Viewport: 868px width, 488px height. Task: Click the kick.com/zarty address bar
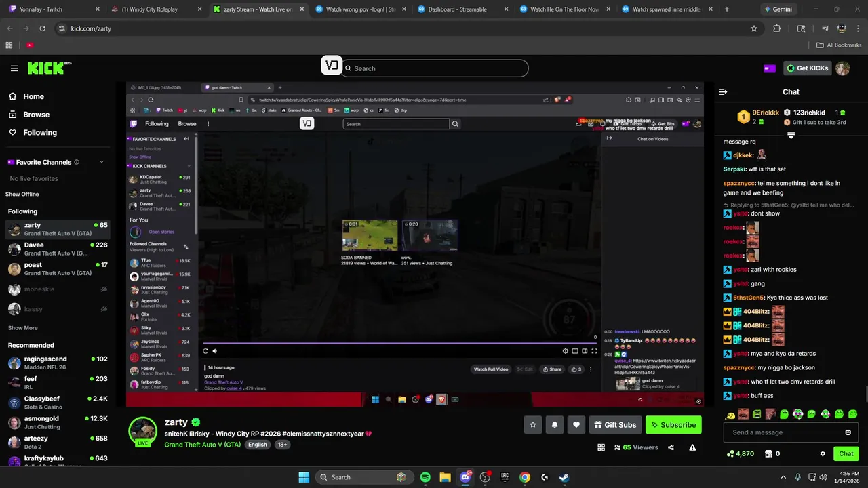[x=407, y=28]
